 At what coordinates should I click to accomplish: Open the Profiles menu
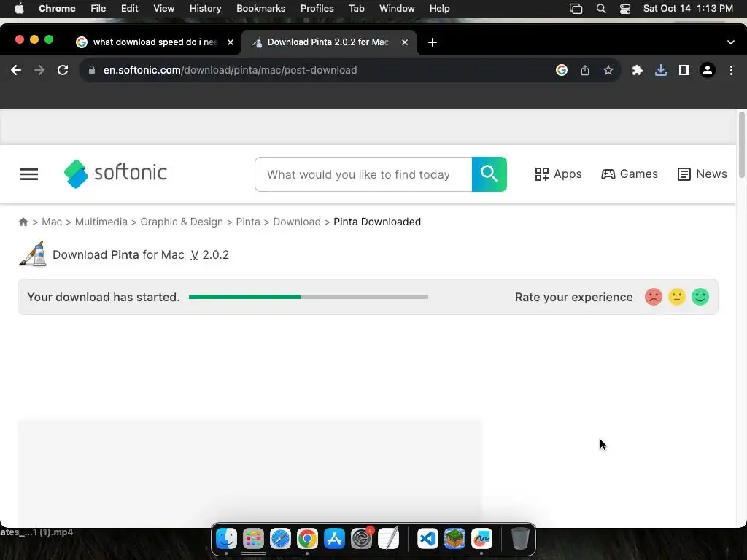coord(317,9)
